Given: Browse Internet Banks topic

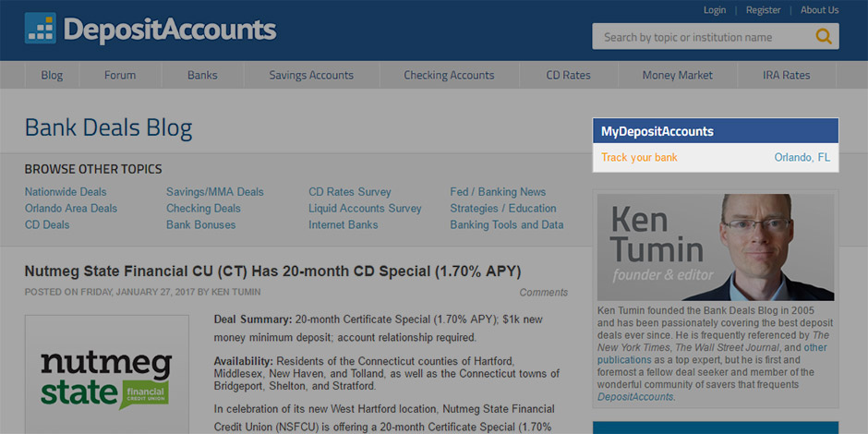Looking at the screenshot, I should [344, 224].
